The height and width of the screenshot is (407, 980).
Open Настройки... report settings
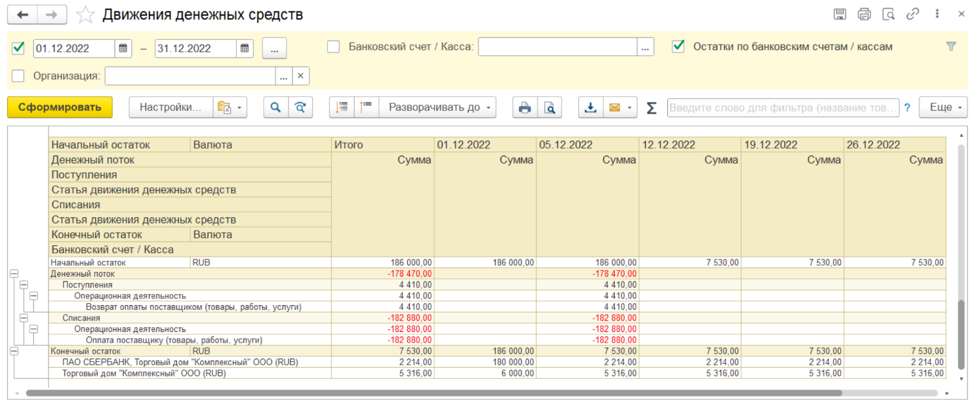tap(170, 108)
